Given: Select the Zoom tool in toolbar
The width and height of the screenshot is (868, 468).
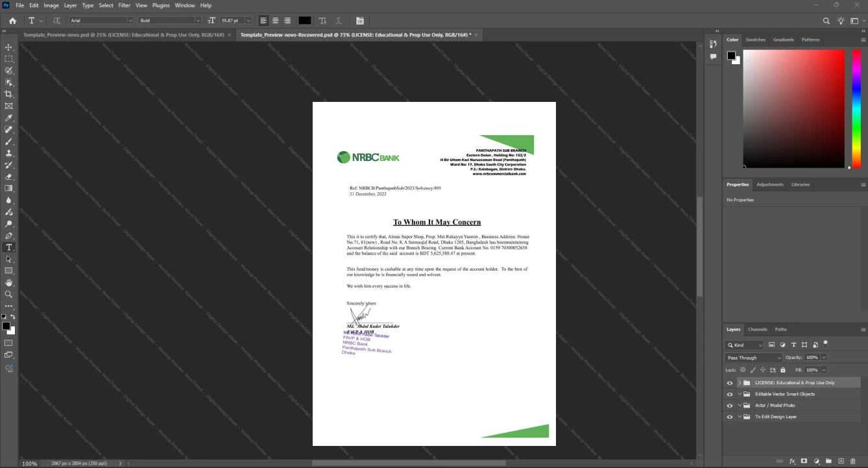Looking at the screenshot, I should coord(8,294).
